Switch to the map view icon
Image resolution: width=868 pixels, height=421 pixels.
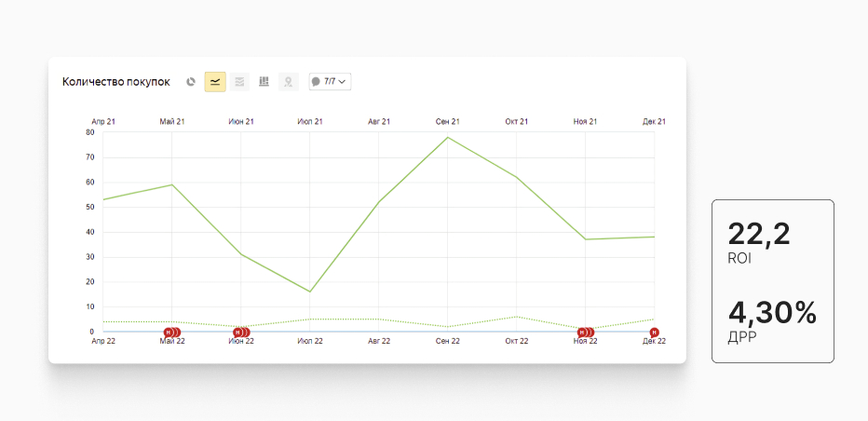(x=289, y=82)
